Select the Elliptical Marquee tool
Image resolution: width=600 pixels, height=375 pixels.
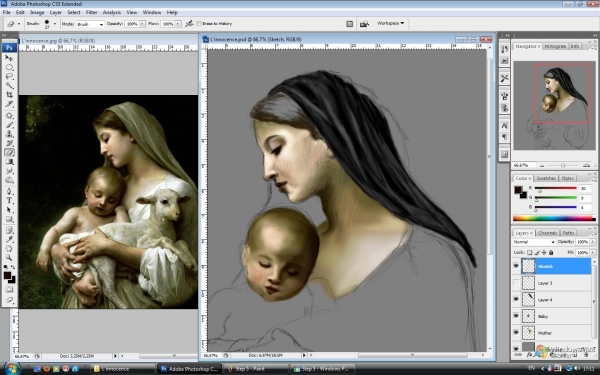click(9, 67)
